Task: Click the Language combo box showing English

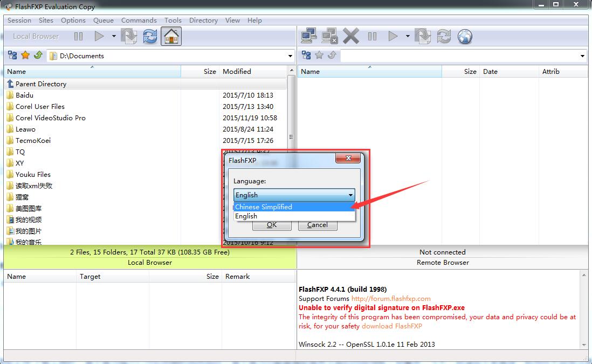Action: tap(294, 195)
